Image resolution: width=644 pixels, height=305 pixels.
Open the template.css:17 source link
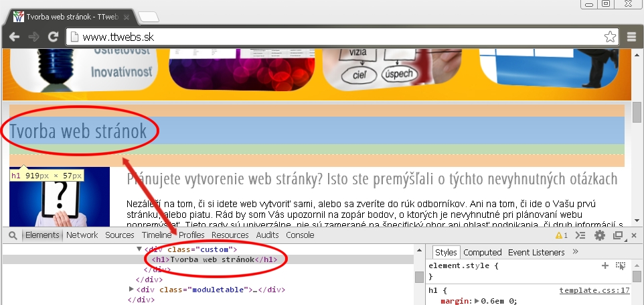(x=594, y=291)
